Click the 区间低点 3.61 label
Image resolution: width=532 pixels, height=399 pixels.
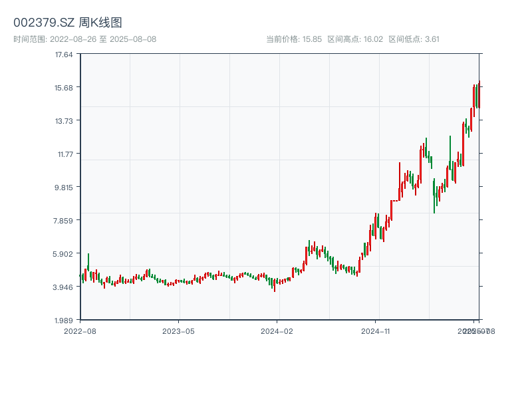pos(414,39)
